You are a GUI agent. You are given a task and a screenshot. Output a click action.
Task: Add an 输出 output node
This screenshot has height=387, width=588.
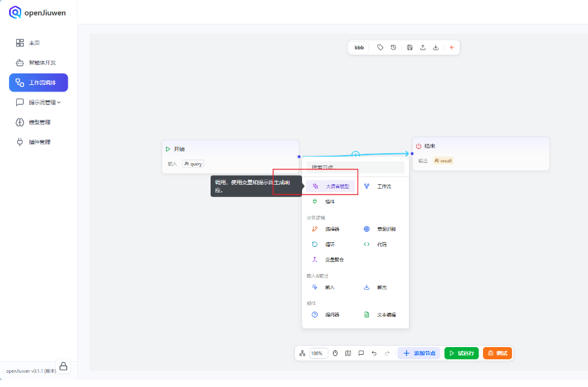(376, 287)
